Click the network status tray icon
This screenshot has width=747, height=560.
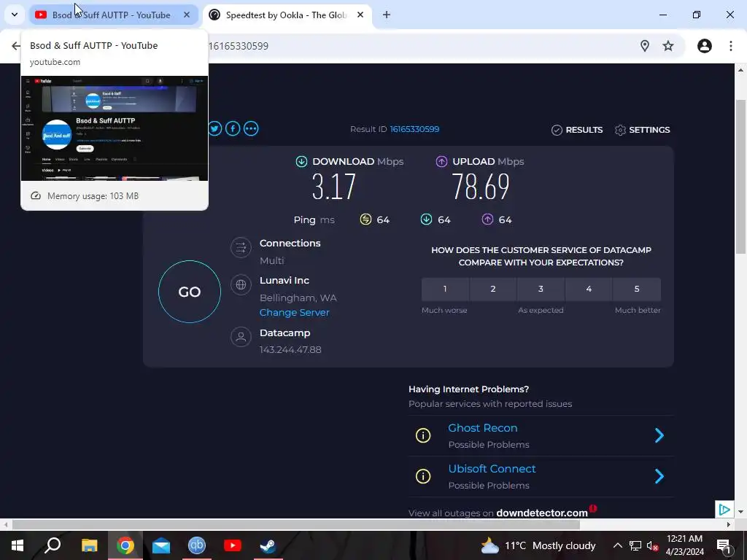635,545
